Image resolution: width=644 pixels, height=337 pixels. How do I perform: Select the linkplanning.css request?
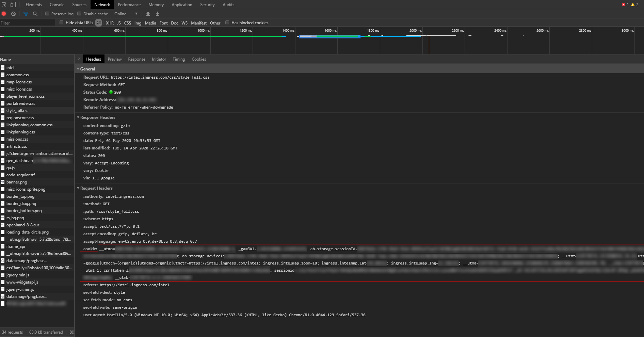click(x=37, y=132)
